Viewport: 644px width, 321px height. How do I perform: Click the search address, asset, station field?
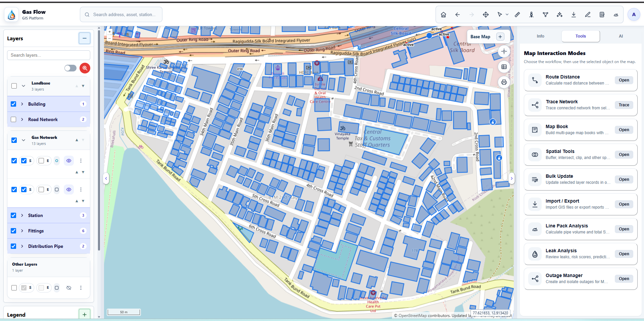point(121,14)
